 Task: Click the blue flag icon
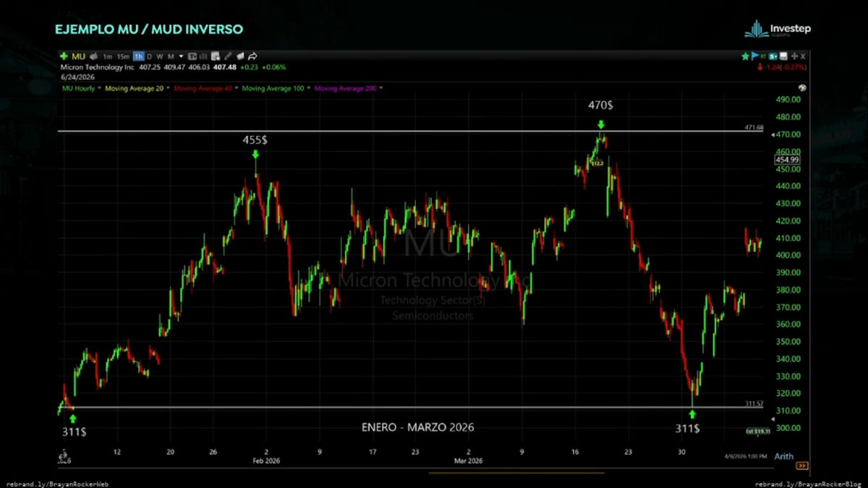(755, 56)
